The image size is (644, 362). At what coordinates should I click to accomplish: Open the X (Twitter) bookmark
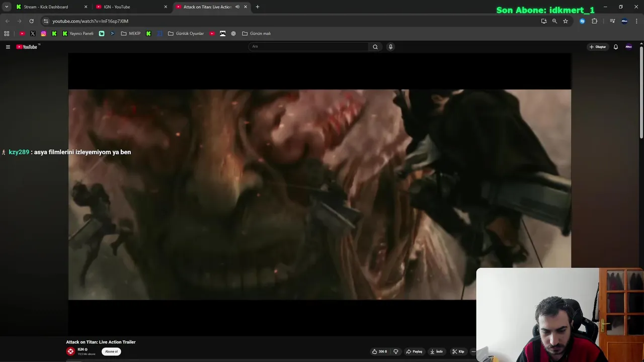(33, 34)
